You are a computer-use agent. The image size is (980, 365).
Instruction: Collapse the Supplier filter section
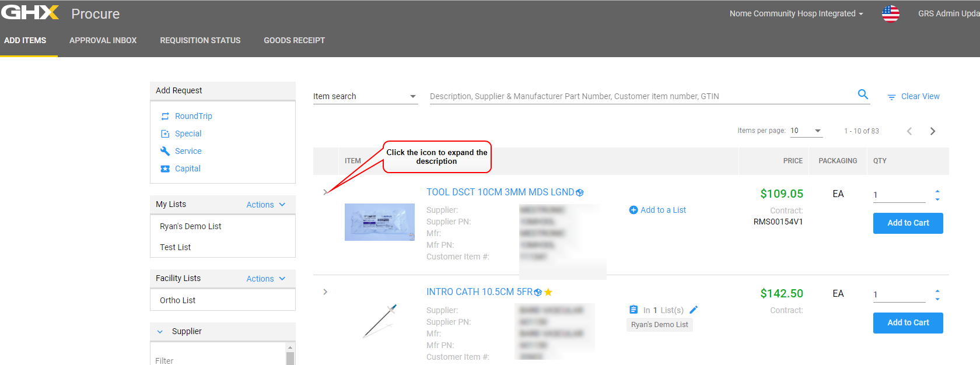pyautogui.click(x=160, y=332)
